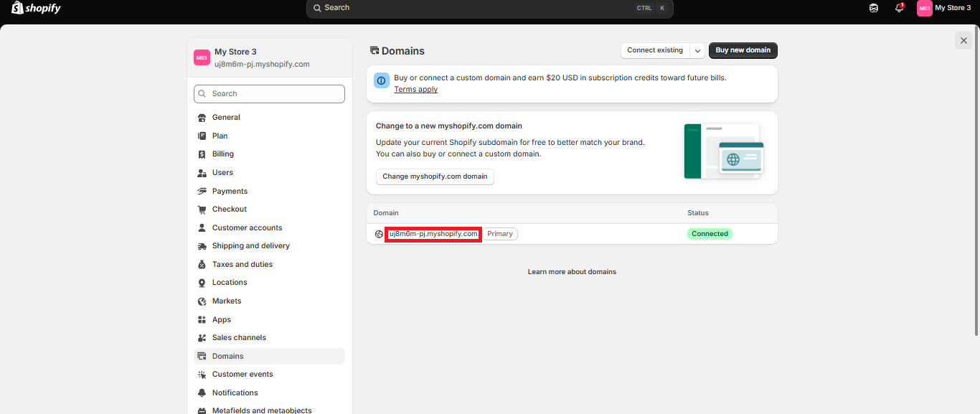Open the Sidekick assistant icon in the top bar
The height and width of the screenshot is (414, 980).
coord(873,8)
